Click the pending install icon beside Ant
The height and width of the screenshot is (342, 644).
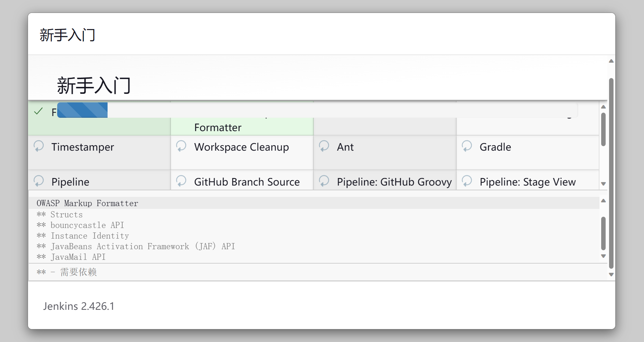(x=324, y=146)
